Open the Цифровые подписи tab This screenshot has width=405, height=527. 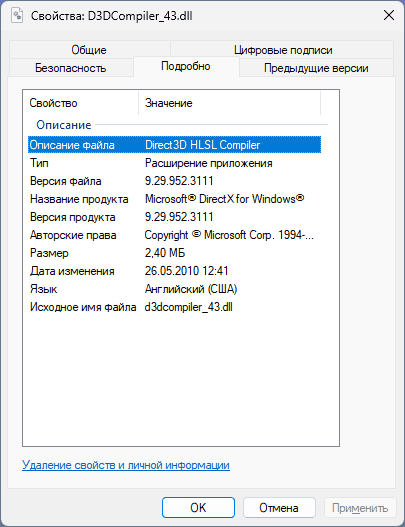(x=283, y=50)
